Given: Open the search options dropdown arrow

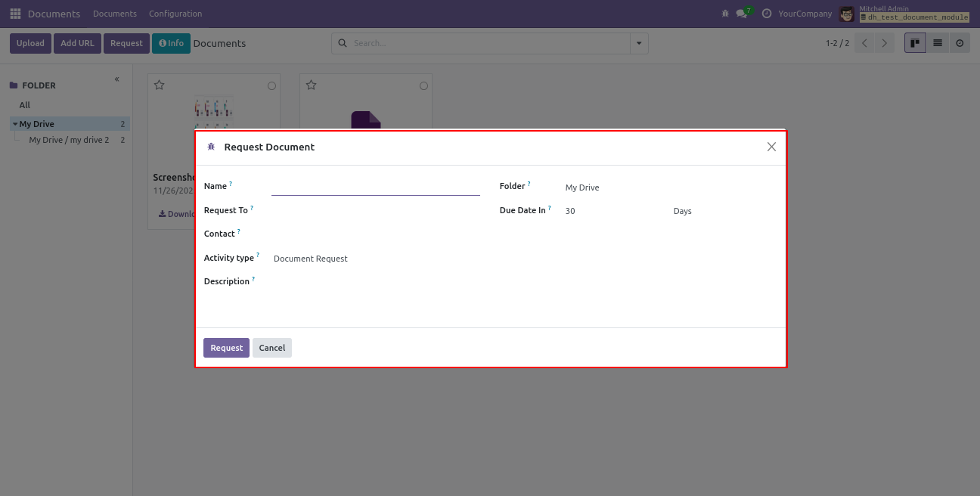Looking at the screenshot, I should click(x=640, y=43).
